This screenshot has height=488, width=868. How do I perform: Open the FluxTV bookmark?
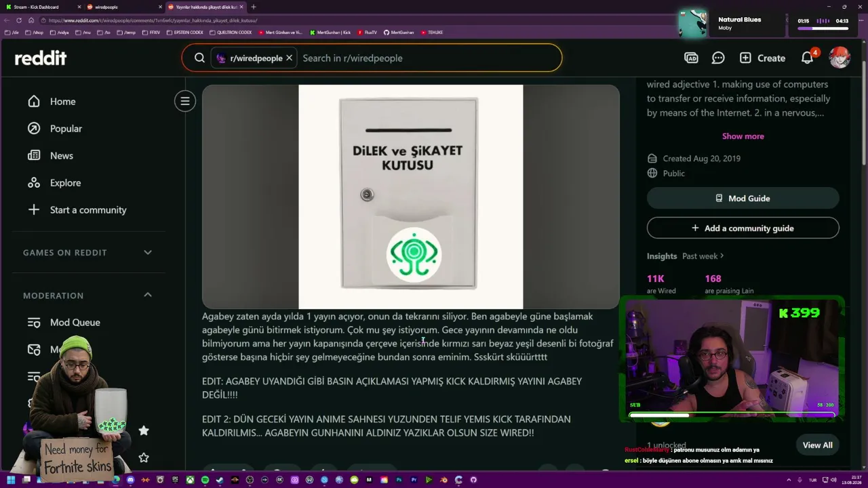click(367, 33)
